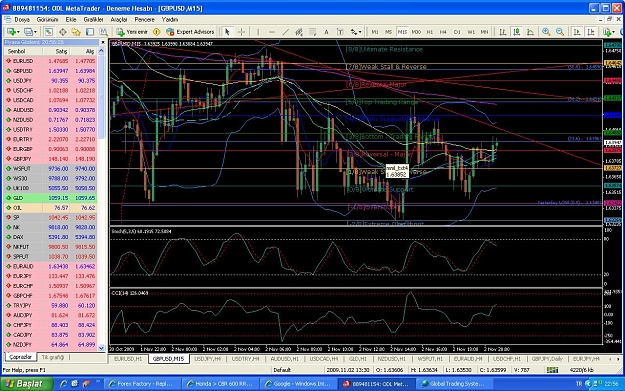Switch chart to D1 timeframe
The image size is (625, 391).
457,32
